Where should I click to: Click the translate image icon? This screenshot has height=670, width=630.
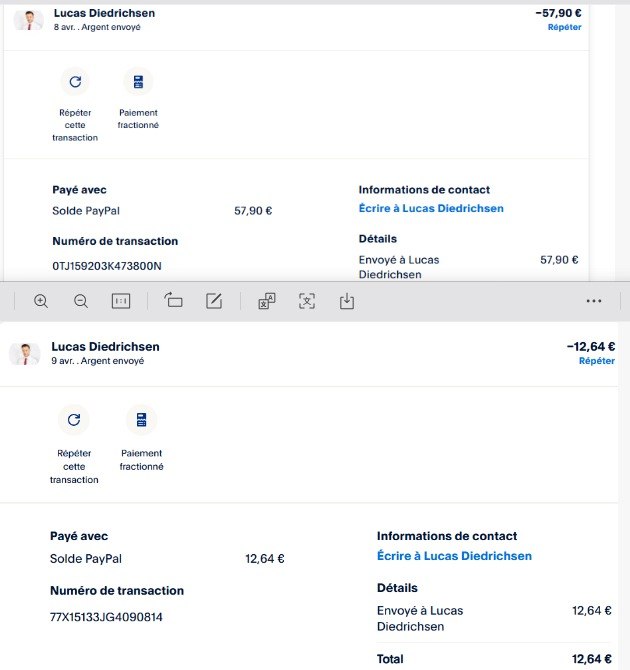(x=267, y=301)
